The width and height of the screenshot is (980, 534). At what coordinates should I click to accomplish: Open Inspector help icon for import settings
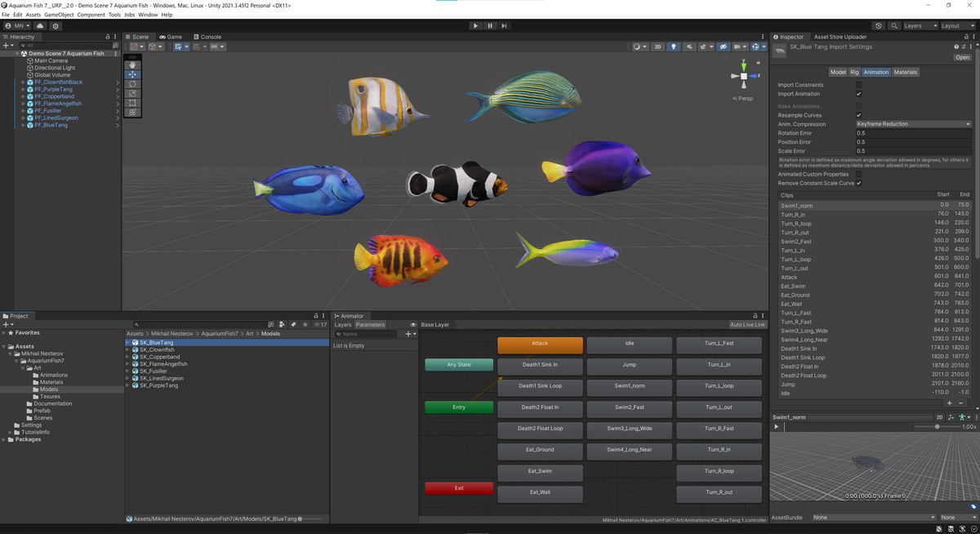956,47
